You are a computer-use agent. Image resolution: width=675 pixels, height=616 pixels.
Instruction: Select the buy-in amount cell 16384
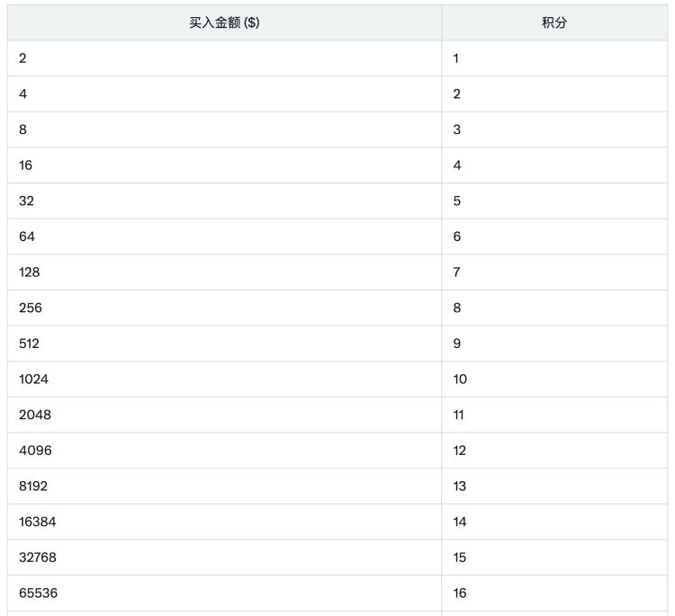[224, 522]
